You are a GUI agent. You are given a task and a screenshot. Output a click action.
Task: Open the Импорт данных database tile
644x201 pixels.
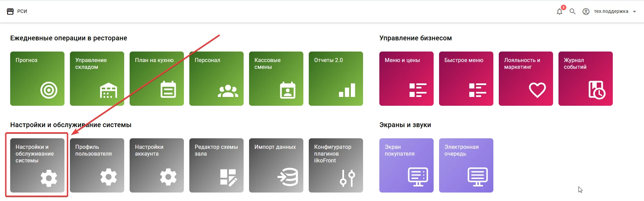[x=276, y=165]
